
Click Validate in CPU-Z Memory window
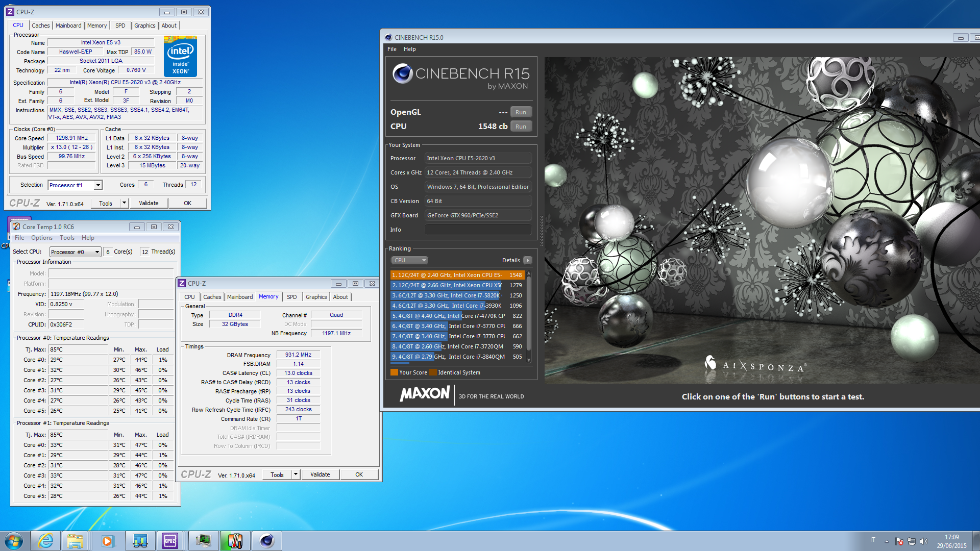point(320,474)
